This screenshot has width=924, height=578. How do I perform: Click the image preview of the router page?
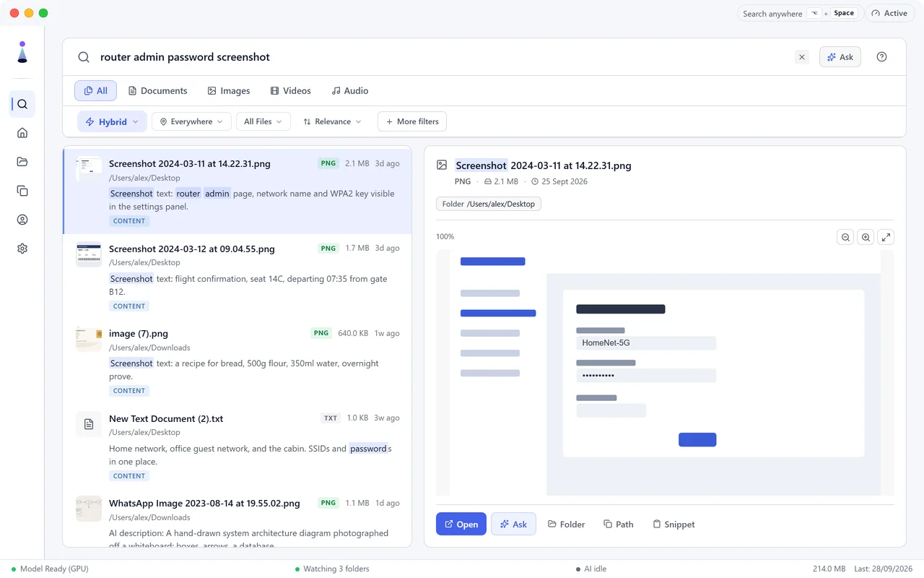[665, 373]
